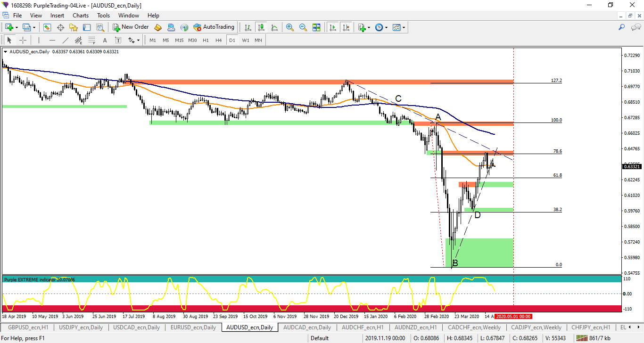The width and height of the screenshot is (644, 343).
Task: Toggle Chart Shift
Action: 346,27
